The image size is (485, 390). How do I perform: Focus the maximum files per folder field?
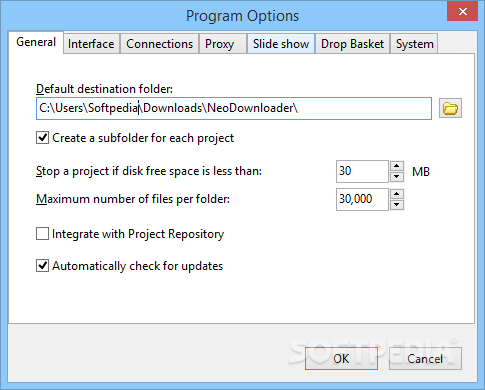(x=362, y=199)
